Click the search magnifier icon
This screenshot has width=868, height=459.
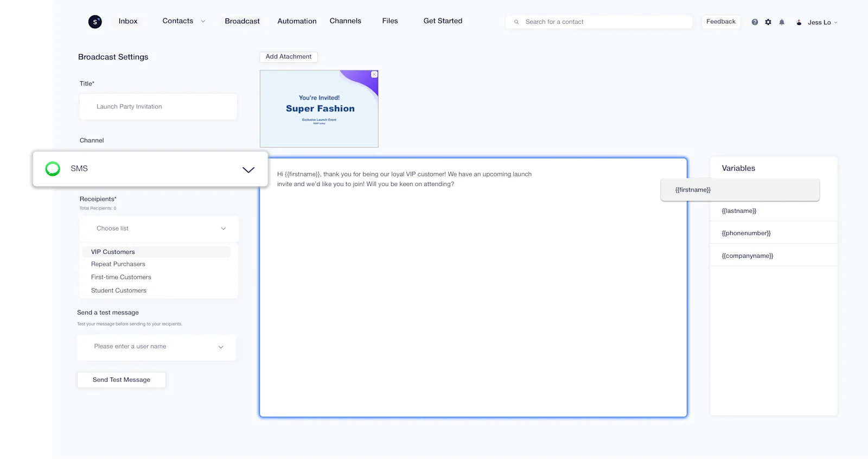tap(516, 22)
